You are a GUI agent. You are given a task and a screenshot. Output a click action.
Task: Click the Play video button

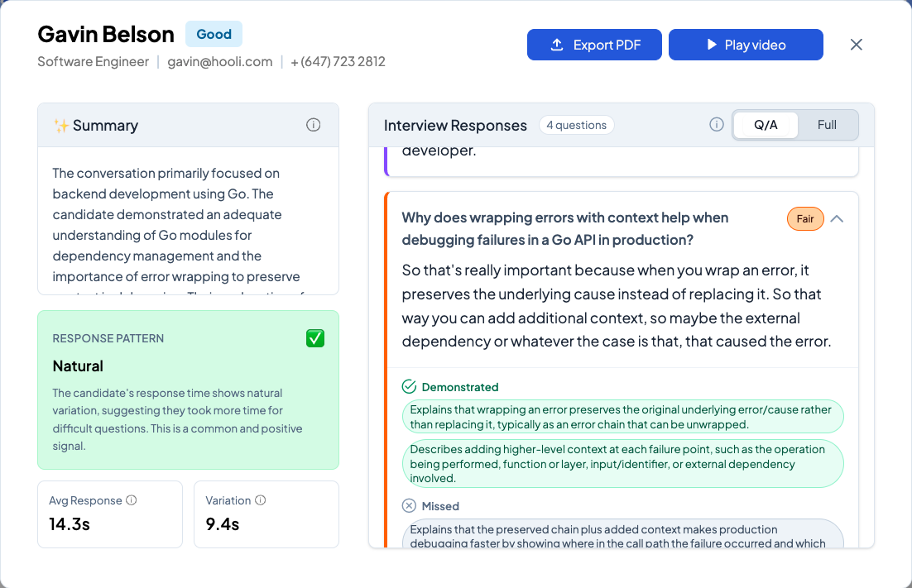(x=746, y=44)
